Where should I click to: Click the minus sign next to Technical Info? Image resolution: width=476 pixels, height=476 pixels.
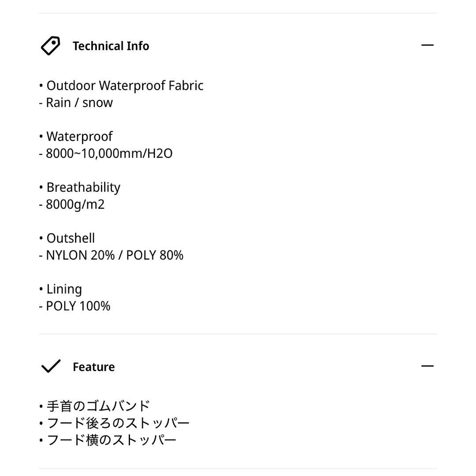point(428,45)
